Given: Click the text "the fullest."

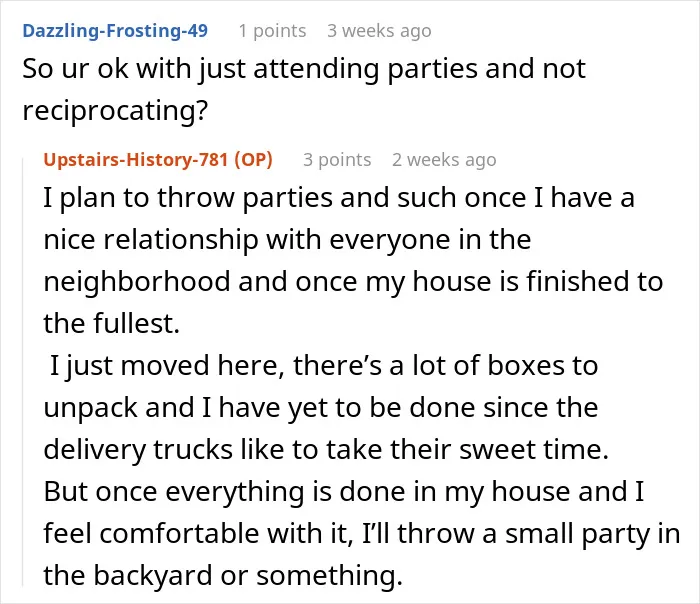Looking at the screenshot, I should pos(112,323).
